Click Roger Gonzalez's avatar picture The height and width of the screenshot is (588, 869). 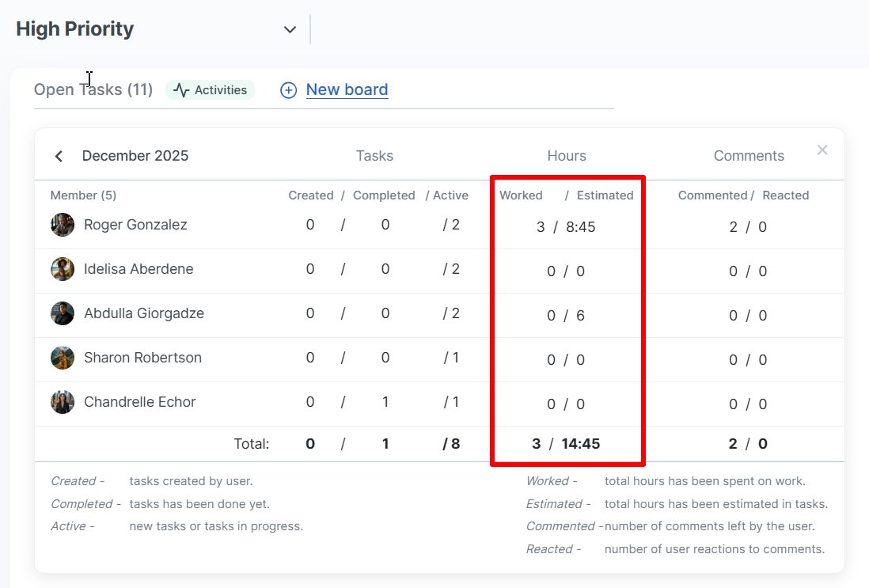(63, 225)
